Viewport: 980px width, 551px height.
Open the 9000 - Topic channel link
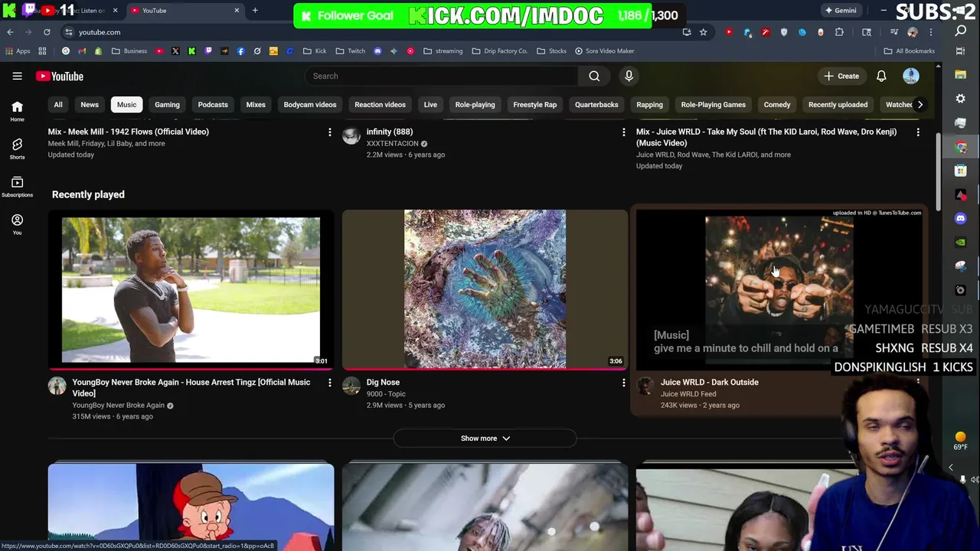click(x=386, y=394)
